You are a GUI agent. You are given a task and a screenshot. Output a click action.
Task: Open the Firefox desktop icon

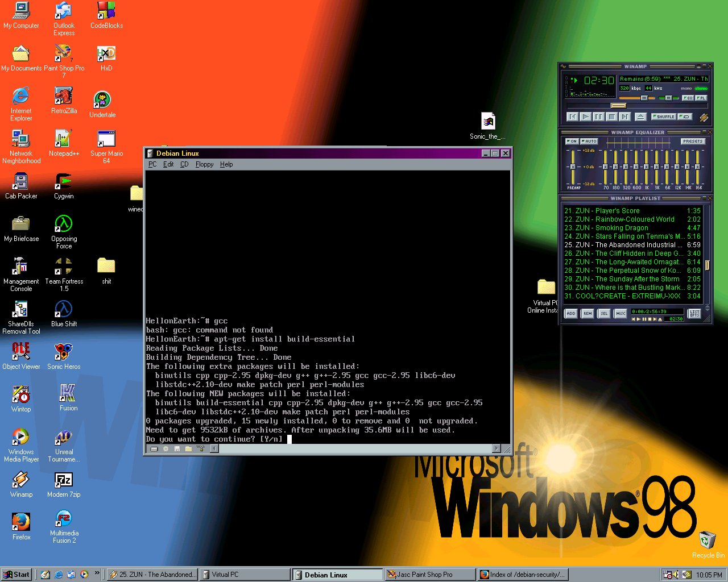(21, 526)
